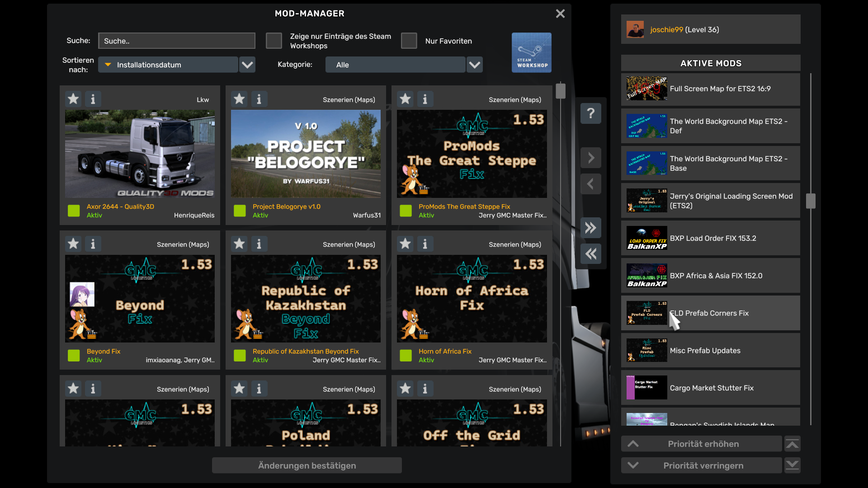Toggle active status of Axor 2644
The height and width of the screenshot is (488, 868).
point(74,211)
